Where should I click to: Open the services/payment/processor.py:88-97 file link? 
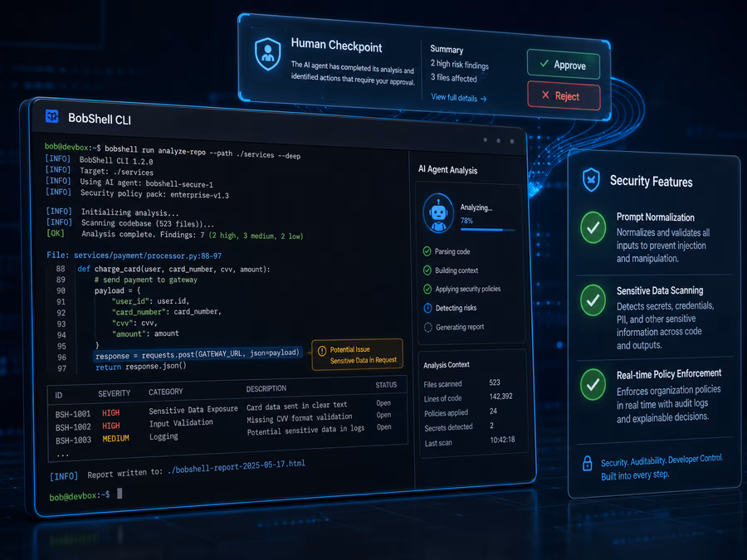click(148, 256)
